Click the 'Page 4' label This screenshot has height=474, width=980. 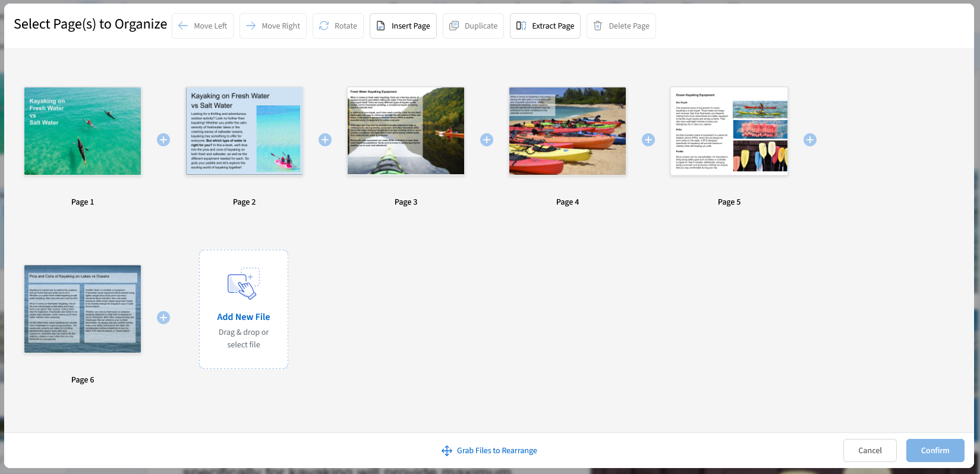[x=568, y=202]
